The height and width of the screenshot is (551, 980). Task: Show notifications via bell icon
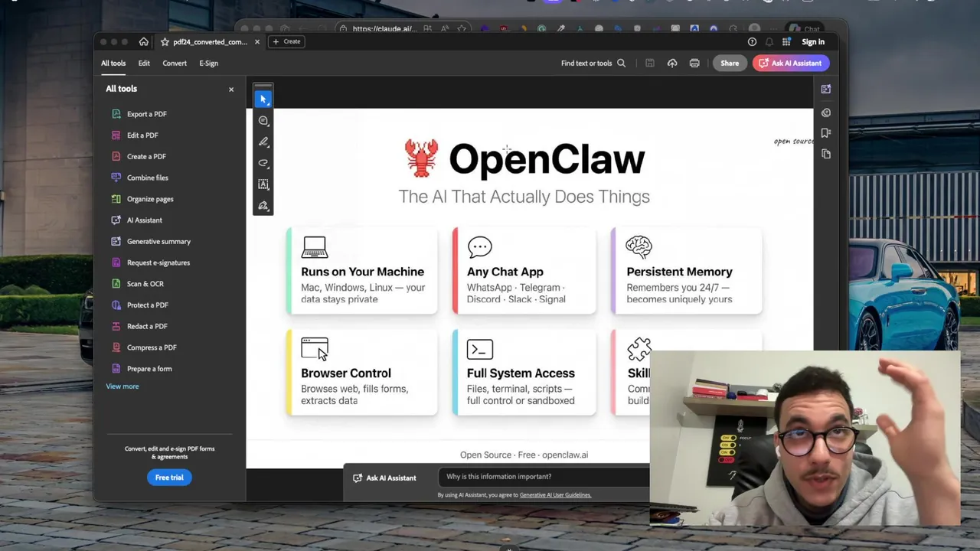pyautogui.click(x=769, y=42)
